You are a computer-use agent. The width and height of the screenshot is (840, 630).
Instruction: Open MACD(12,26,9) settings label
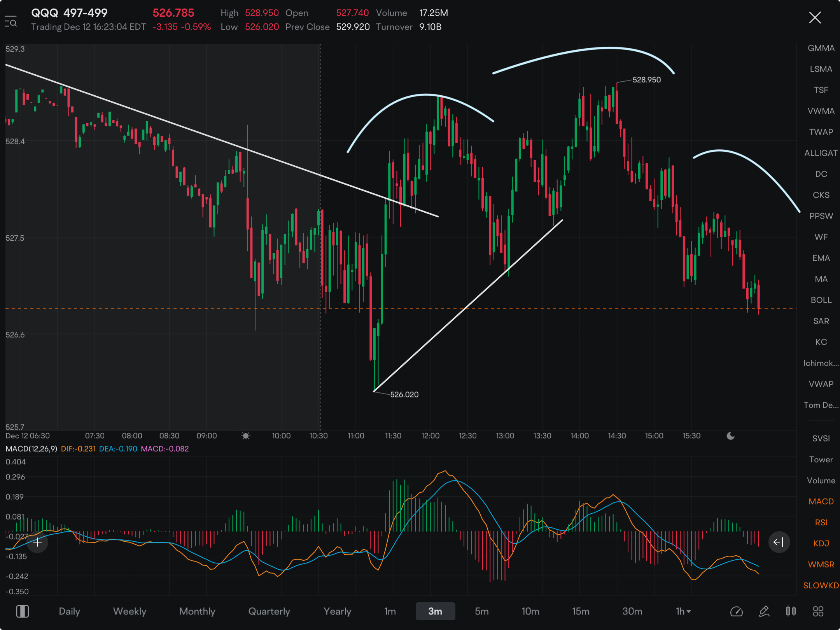(31, 449)
